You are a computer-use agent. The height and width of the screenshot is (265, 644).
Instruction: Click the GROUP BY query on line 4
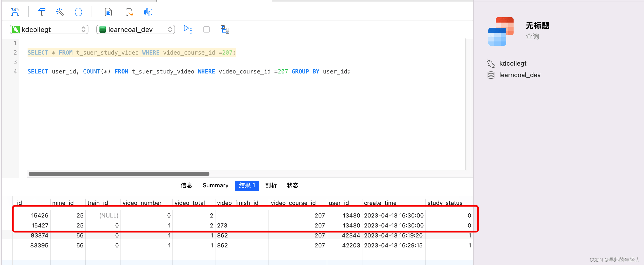tap(189, 71)
